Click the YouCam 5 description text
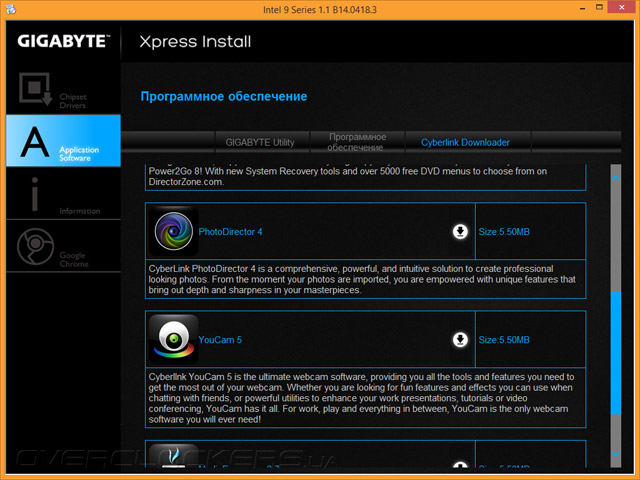The image size is (640, 480). (361, 398)
